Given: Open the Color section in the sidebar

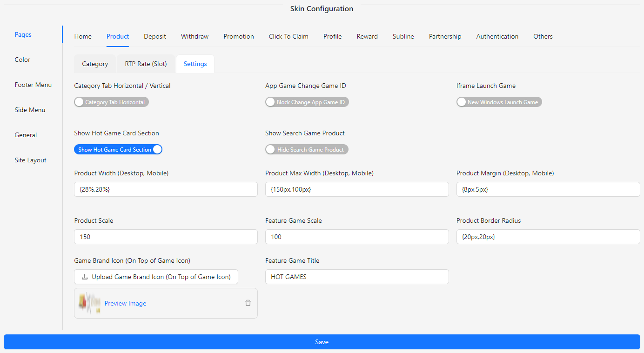Looking at the screenshot, I should (x=22, y=60).
